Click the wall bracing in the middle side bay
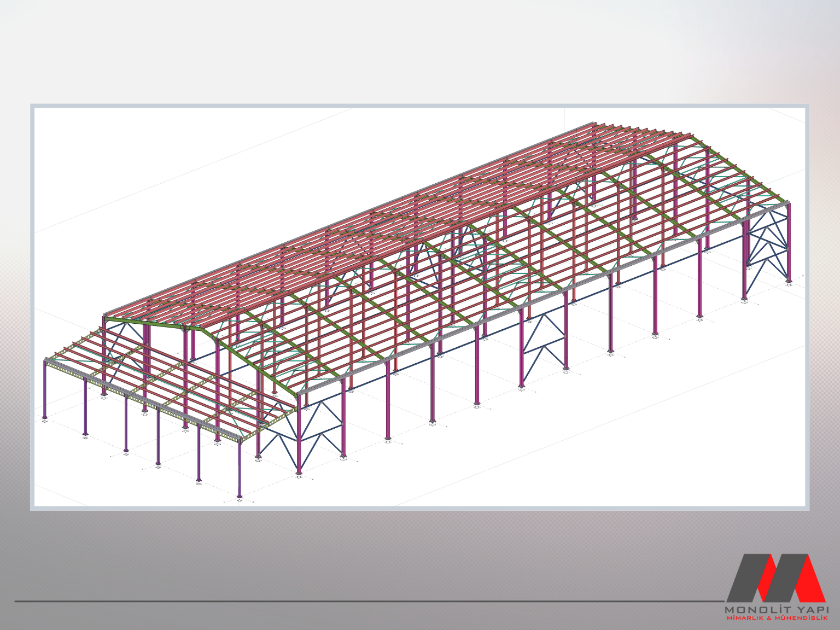 coord(542,345)
